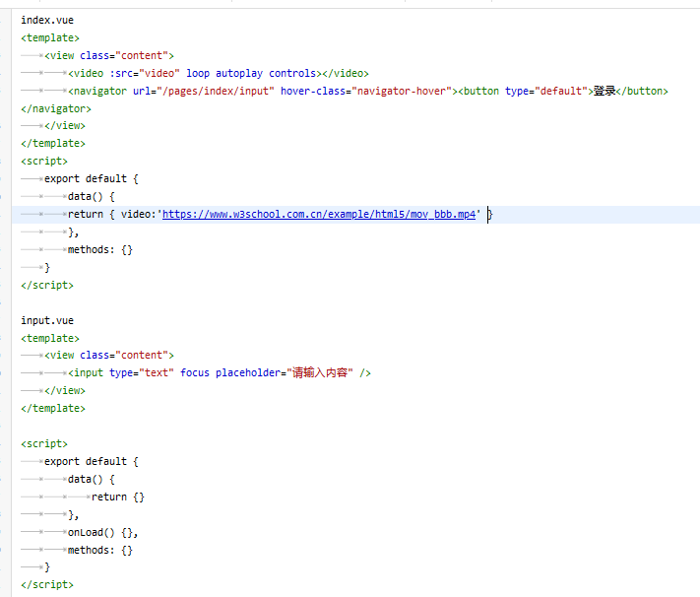Click the w3school mov_bbb.mp4 video URL

(320, 214)
